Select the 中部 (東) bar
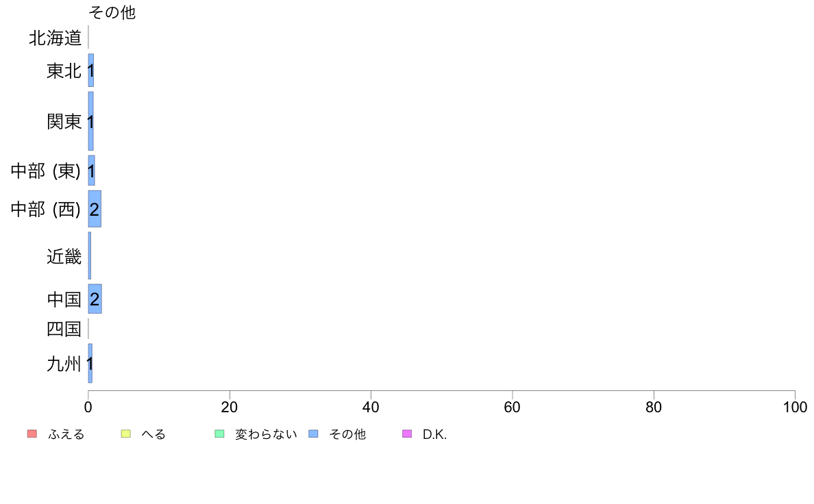This screenshot has height=504, width=814. (91, 171)
